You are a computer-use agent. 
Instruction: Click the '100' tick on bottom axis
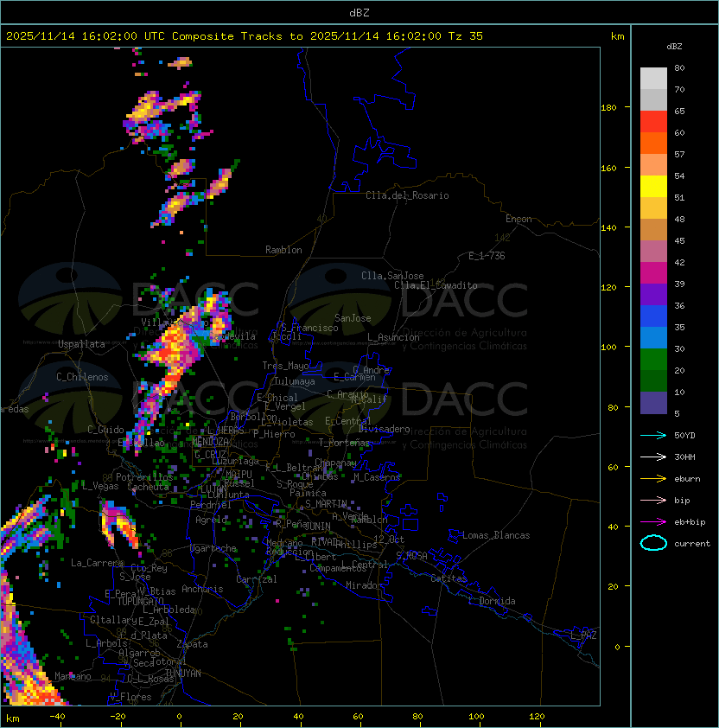pos(476,717)
